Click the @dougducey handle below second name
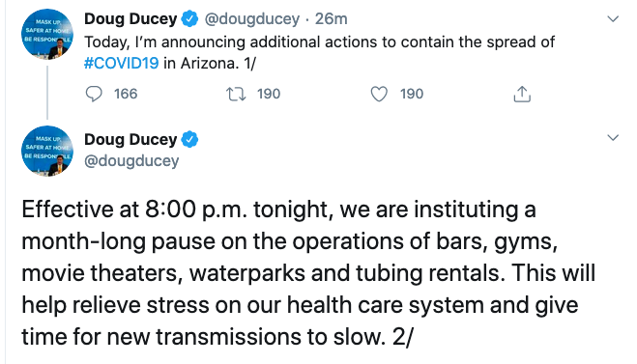 coord(131,161)
